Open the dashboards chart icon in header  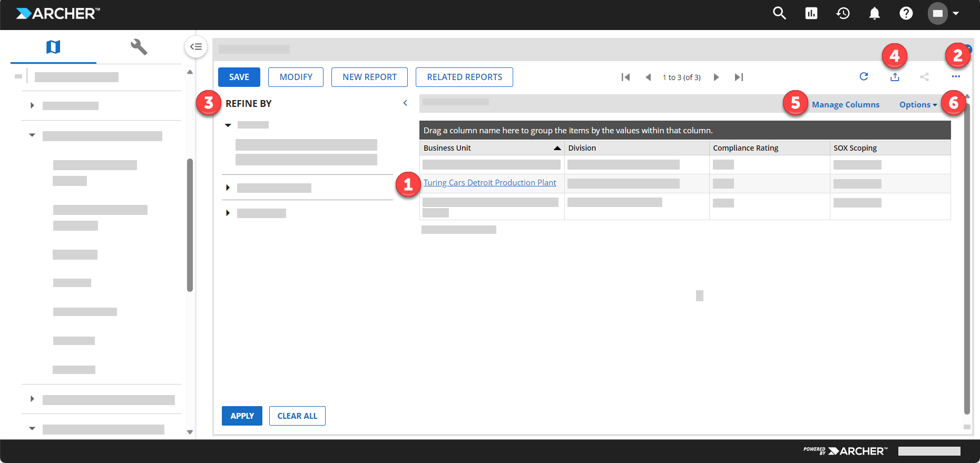point(811,13)
